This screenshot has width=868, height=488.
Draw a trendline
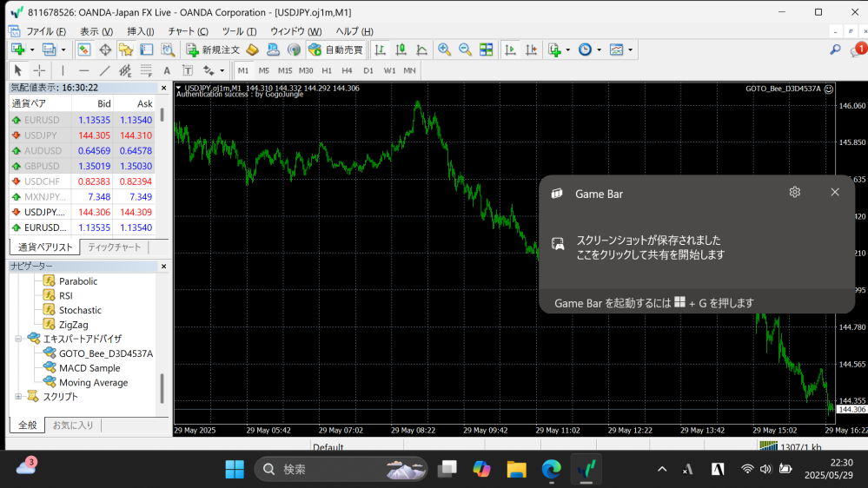tap(104, 70)
